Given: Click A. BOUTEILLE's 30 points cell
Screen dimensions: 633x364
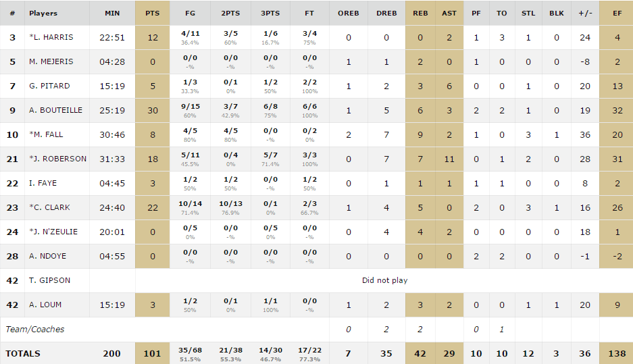Looking at the screenshot, I should point(152,110).
